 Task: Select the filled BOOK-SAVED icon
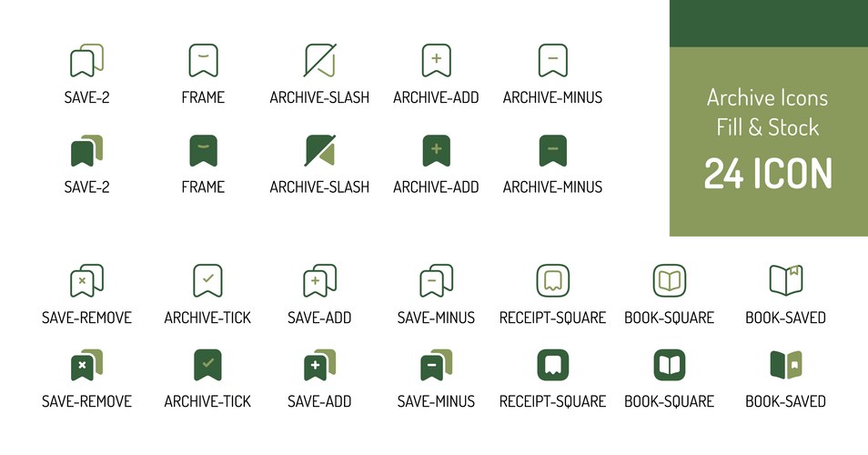coord(785,365)
